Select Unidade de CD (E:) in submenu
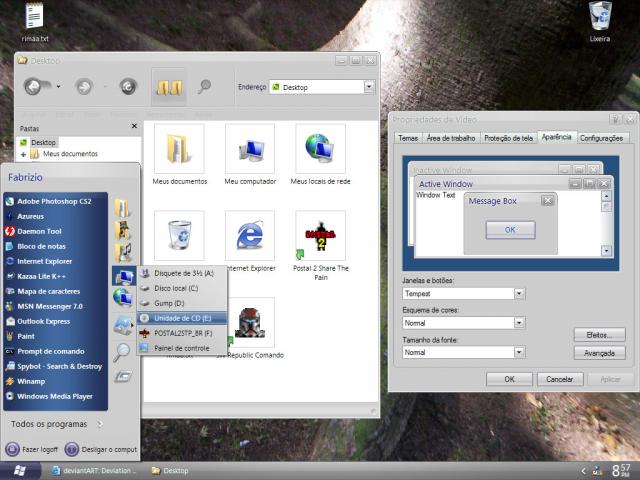This screenshot has width=640, height=480. pyautogui.click(x=182, y=318)
